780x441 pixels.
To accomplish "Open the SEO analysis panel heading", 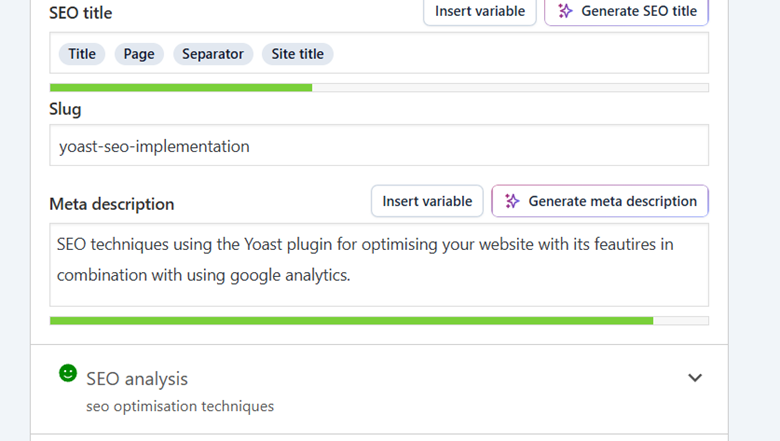I will click(137, 379).
